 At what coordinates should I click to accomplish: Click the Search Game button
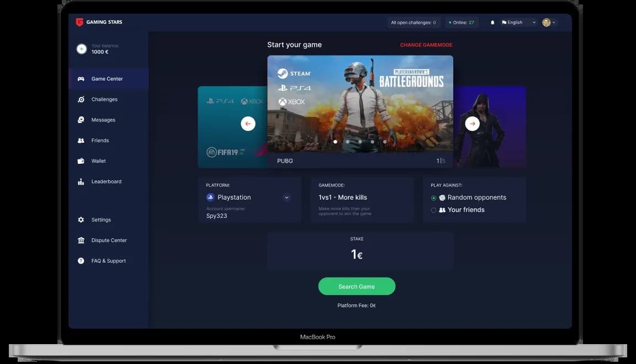pos(357,286)
